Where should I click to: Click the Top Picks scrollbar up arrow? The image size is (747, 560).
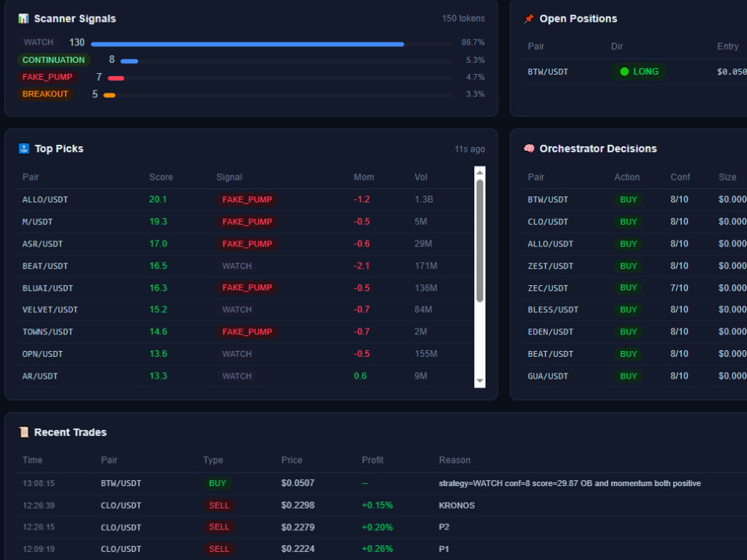tap(480, 172)
